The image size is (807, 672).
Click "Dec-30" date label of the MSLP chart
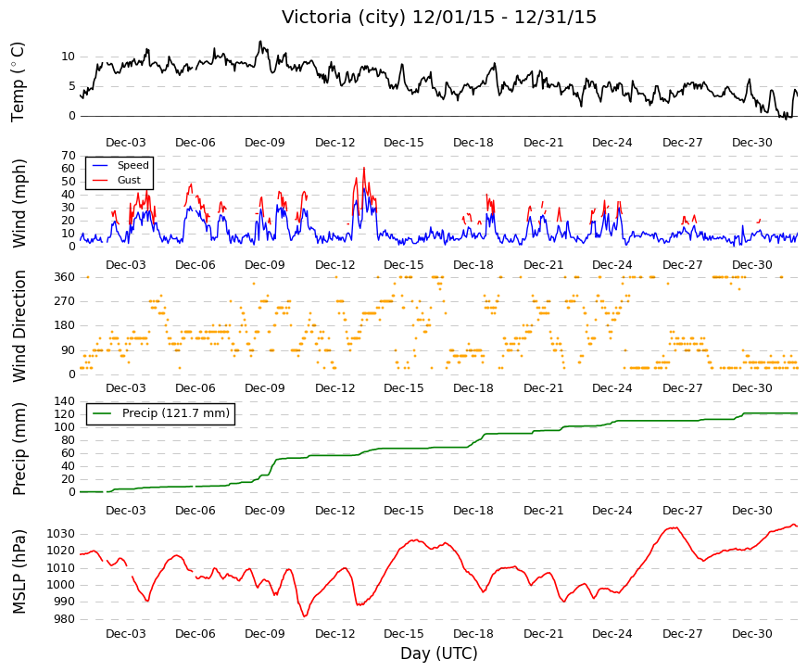(x=752, y=634)
